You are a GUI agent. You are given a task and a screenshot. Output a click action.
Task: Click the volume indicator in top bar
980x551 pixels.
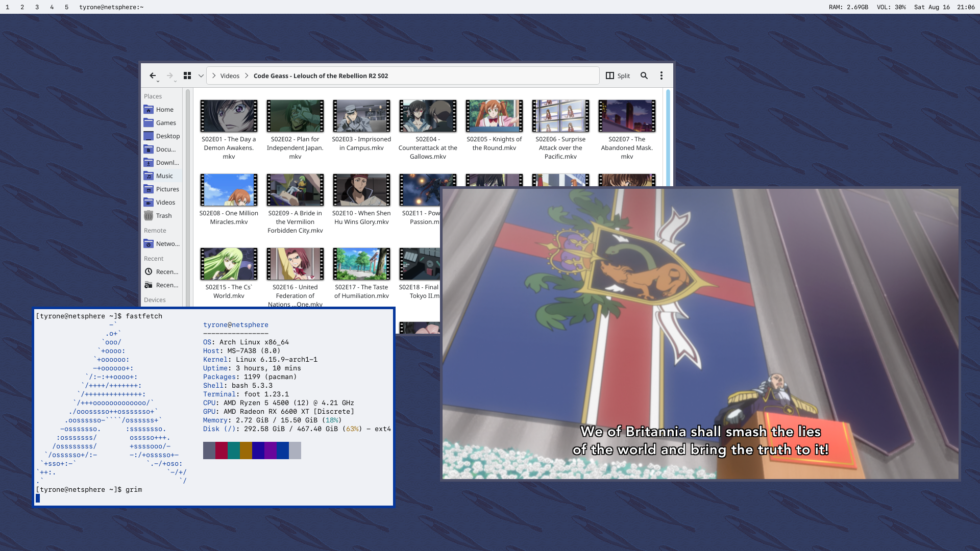click(891, 7)
